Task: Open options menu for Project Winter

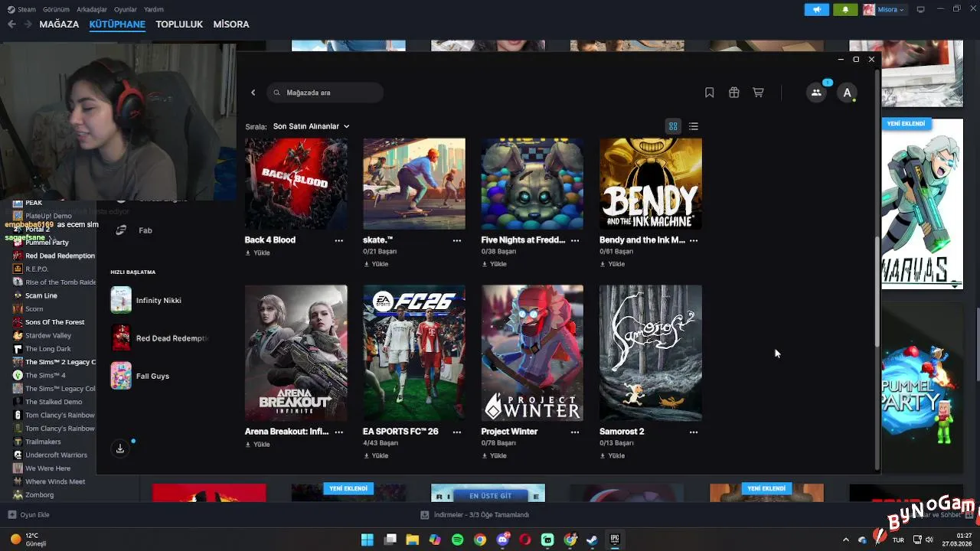Action: 575,432
